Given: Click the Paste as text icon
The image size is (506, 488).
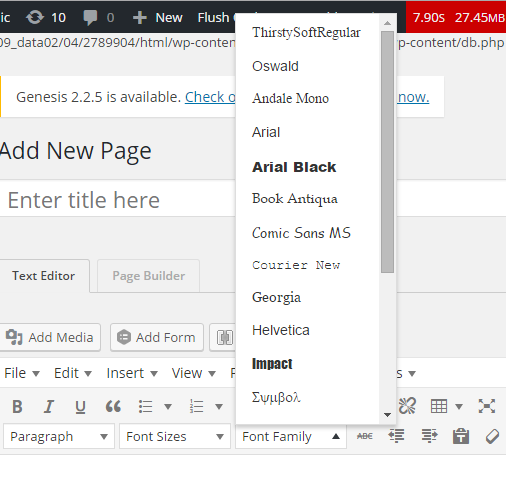Looking at the screenshot, I should [x=461, y=436].
